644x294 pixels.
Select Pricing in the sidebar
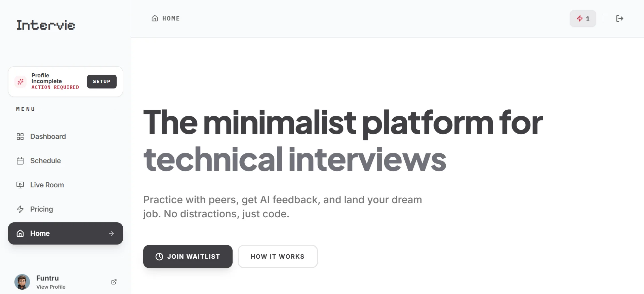pyautogui.click(x=41, y=209)
